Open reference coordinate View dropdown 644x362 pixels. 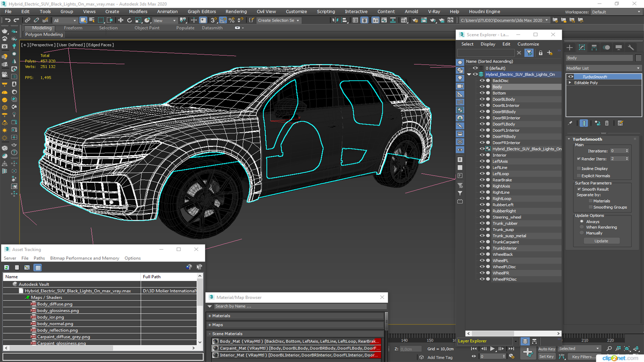click(164, 20)
